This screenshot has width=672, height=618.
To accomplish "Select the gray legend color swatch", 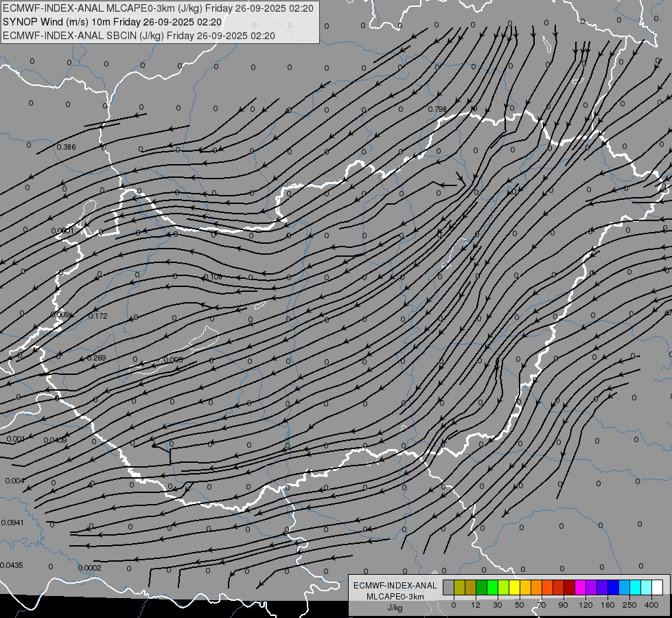I will 449,587.
